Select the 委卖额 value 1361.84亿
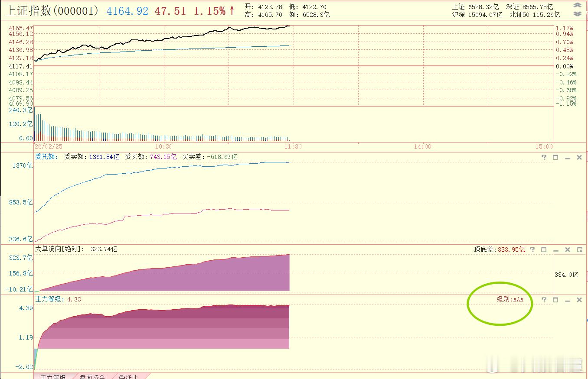This screenshot has height=379, width=588. (104, 157)
